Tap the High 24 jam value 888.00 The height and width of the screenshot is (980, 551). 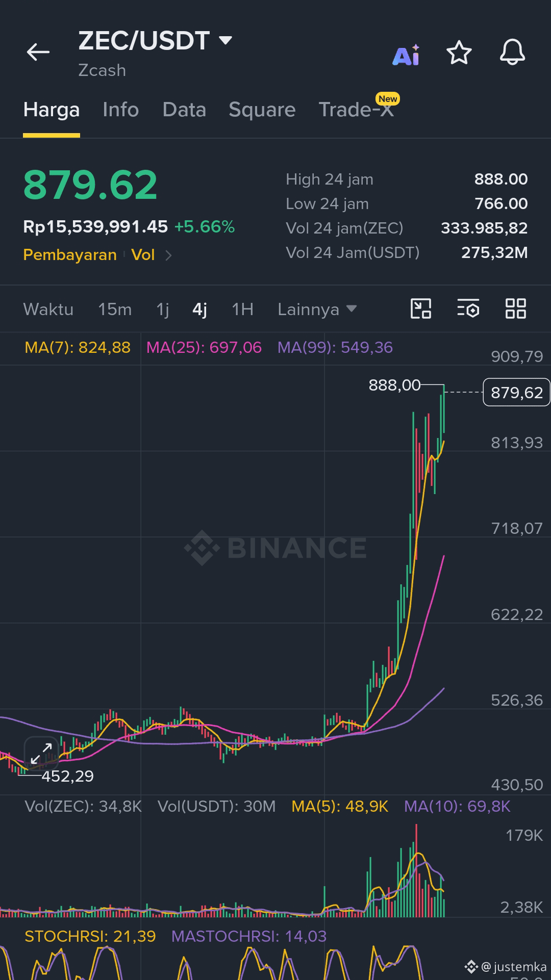[501, 179]
